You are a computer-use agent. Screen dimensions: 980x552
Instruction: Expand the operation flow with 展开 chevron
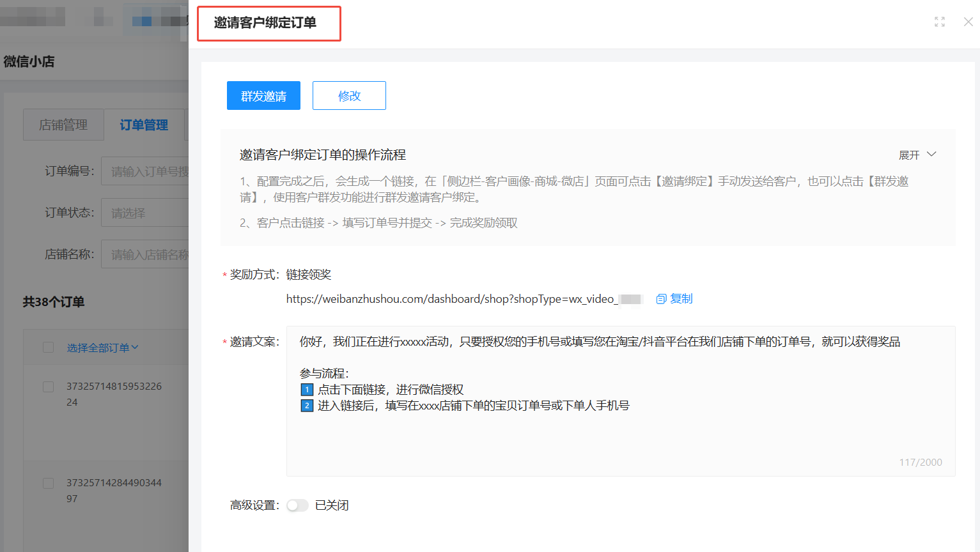pyautogui.click(x=931, y=155)
